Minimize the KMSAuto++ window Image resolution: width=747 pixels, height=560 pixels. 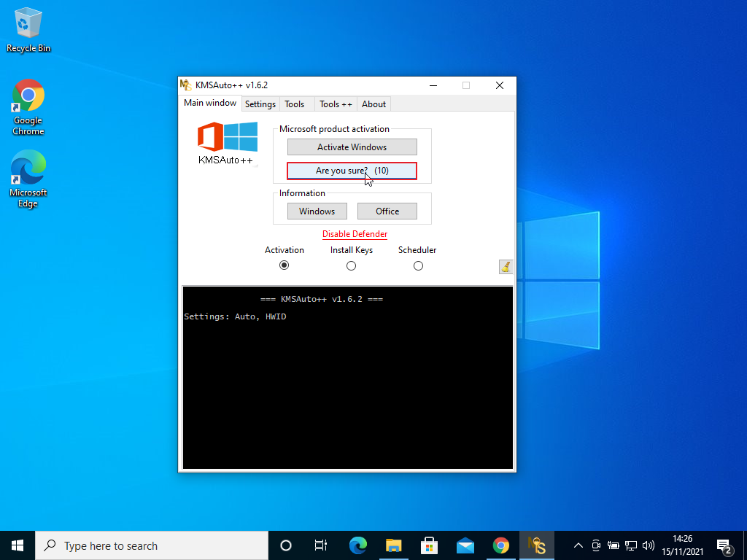pyautogui.click(x=433, y=85)
